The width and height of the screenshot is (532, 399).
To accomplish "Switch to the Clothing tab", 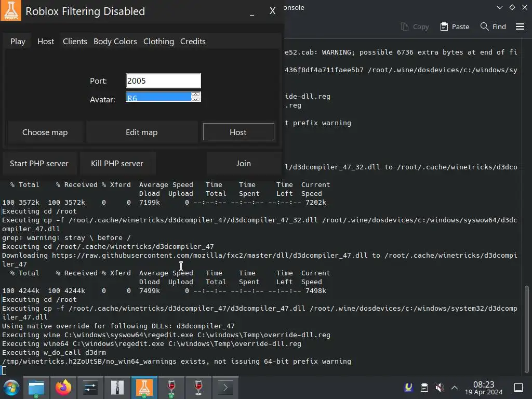I will pos(158,42).
